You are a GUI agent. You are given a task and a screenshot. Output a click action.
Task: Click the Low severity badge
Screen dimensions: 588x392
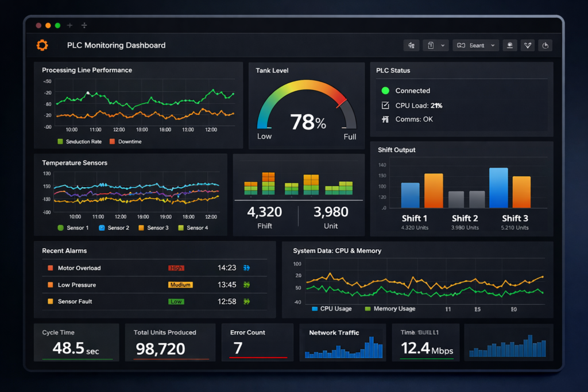click(176, 302)
